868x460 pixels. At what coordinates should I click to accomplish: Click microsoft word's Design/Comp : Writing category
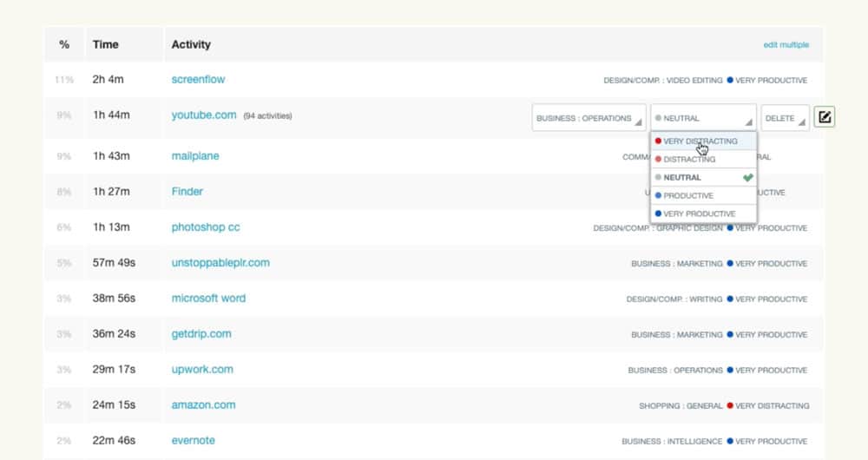point(674,299)
